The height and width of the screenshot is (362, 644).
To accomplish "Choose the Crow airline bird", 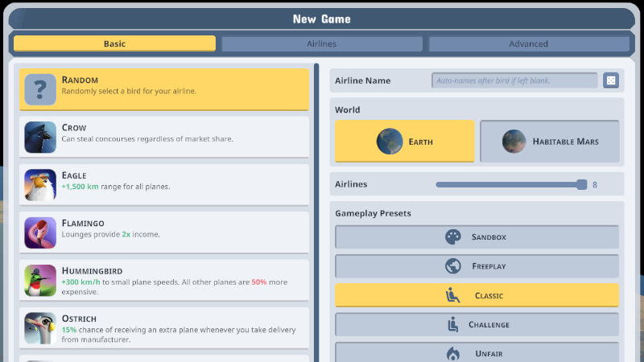I will [x=164, y=137].
